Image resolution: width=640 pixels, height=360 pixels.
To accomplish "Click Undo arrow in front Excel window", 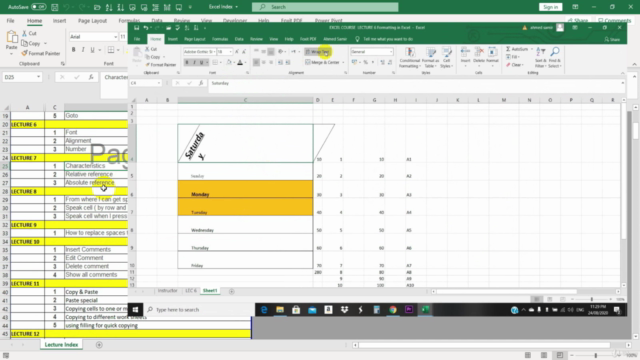I will pyautogui.click(x=146, y=28).
